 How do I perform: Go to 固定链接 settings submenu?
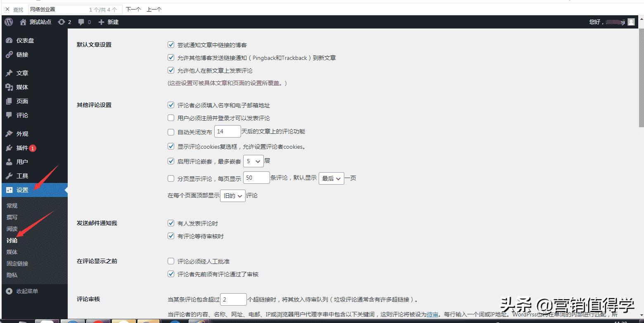point(17,264)
